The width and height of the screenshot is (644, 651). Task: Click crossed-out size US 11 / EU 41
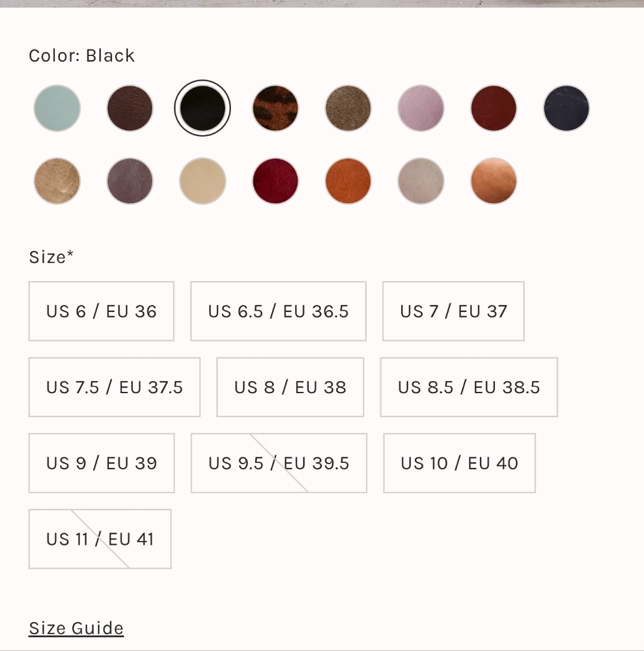100,539
